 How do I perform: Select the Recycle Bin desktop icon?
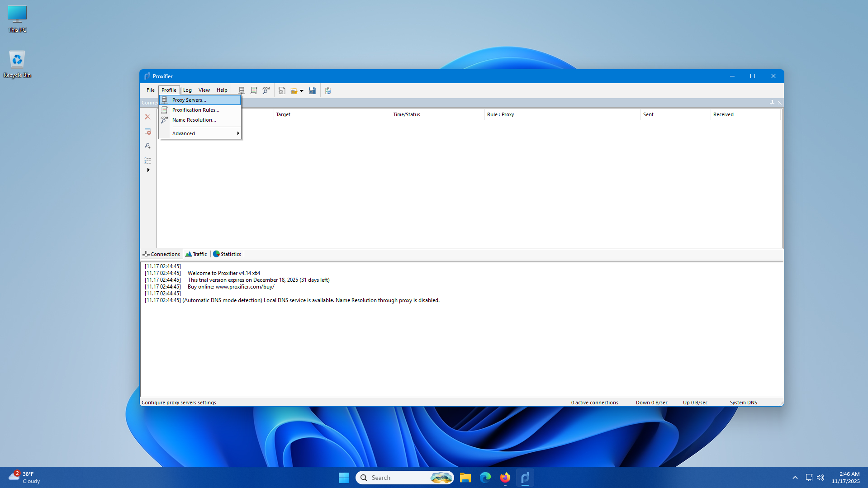pos(17,64)
